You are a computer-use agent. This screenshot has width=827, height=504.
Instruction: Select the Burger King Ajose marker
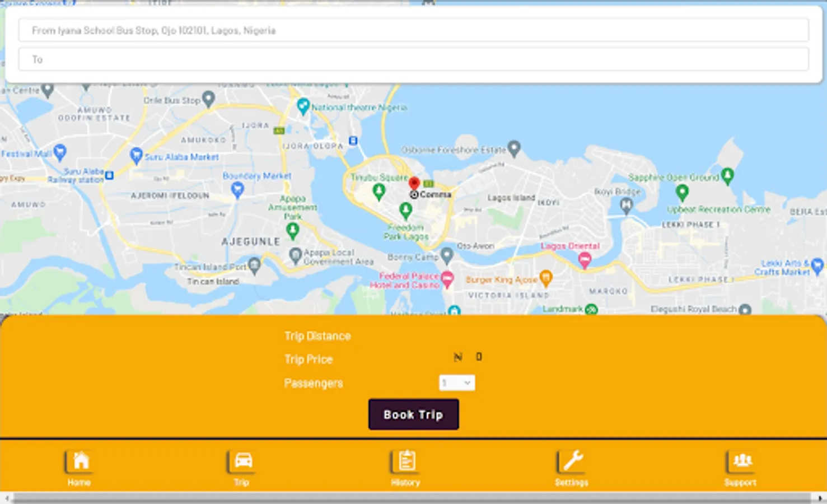coord(546,277)
